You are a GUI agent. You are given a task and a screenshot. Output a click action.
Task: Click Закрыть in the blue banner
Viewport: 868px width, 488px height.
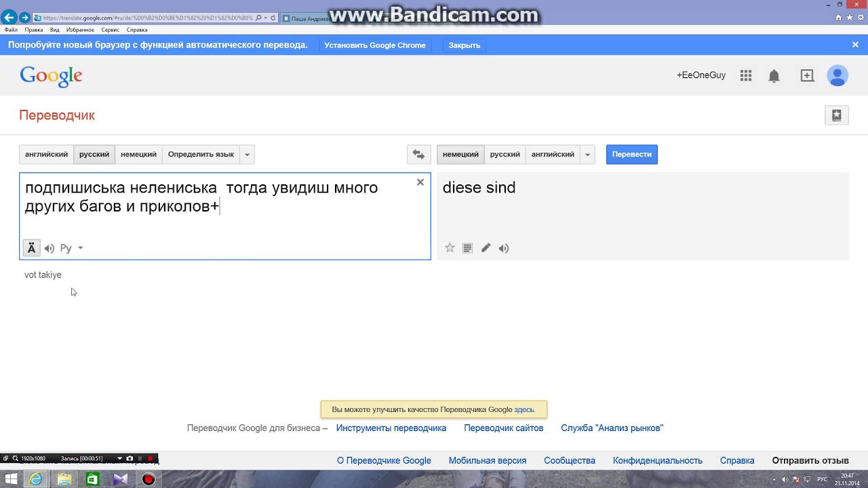465,45
